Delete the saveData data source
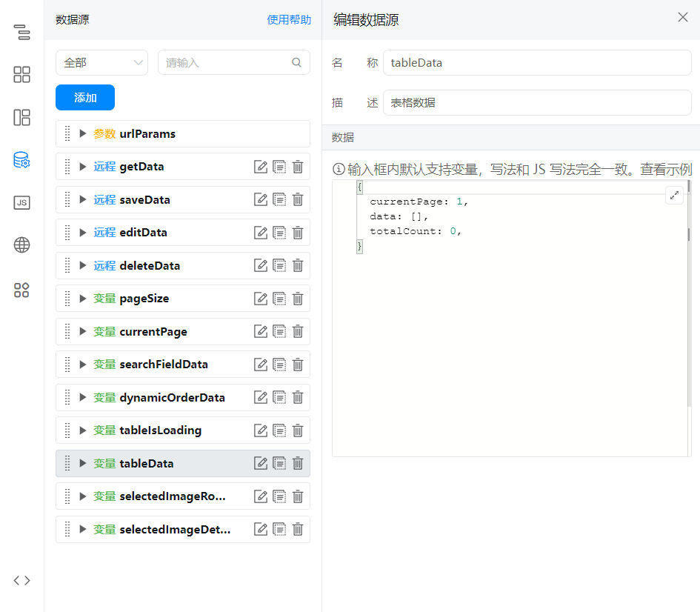 (x=298, y=199)
